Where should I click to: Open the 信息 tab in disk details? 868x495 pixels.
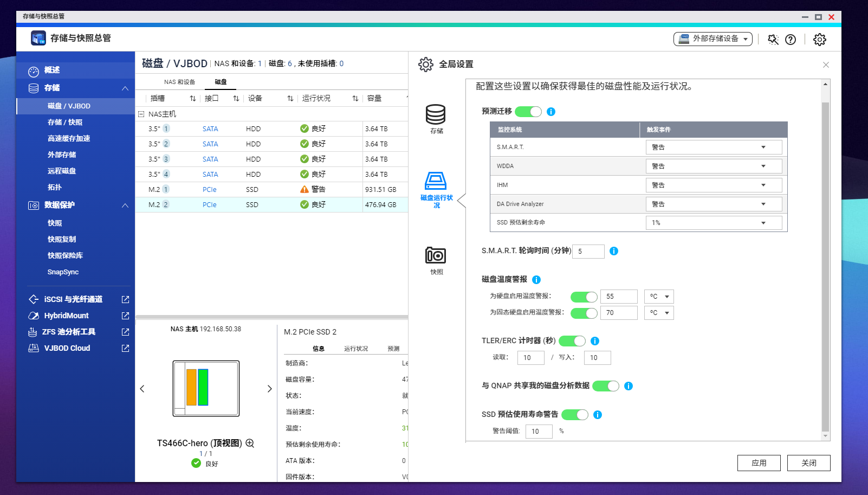(x=319, y=349)
